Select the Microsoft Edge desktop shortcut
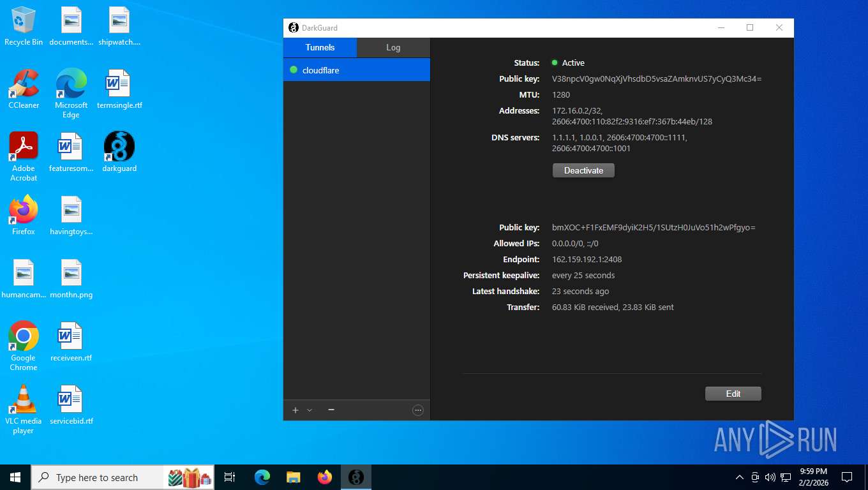 coord(71,94)
